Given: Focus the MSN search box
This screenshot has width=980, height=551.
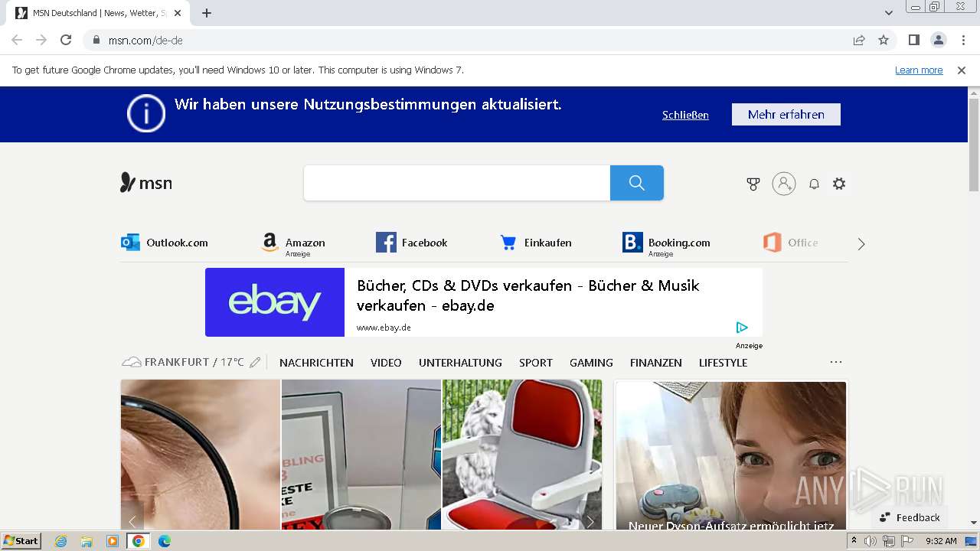Looking at the screenshot, I should pyautogui.click(x=457, y=183).
